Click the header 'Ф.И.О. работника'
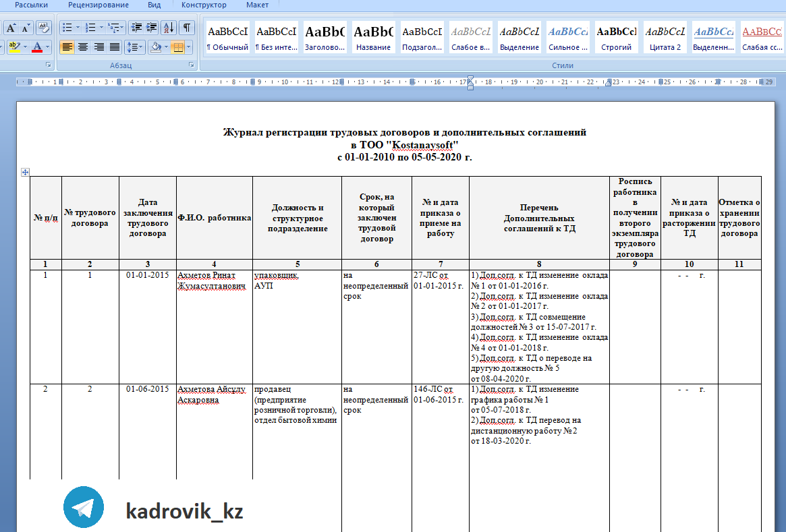 [x=215, y=218]
